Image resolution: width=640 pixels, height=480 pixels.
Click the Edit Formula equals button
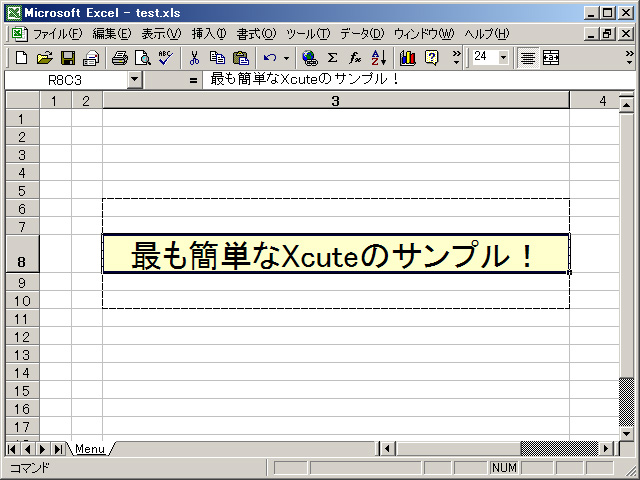click(193, 80)
